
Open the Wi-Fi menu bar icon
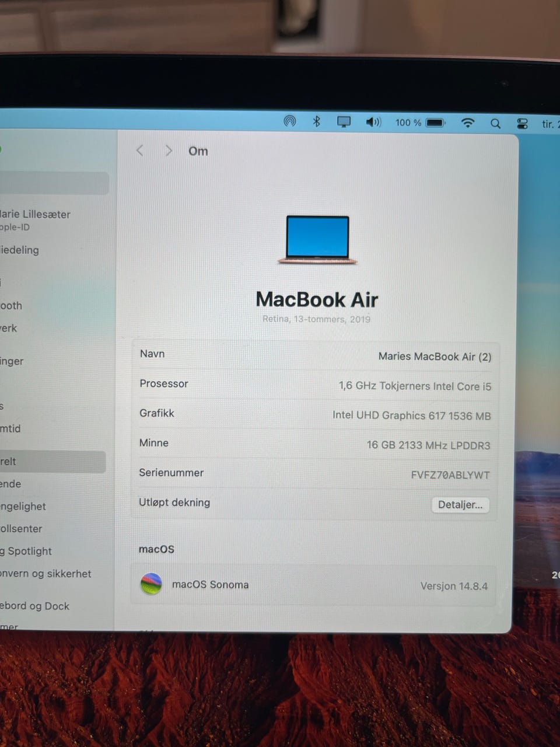pyautogui.click(x=468, y=123)
